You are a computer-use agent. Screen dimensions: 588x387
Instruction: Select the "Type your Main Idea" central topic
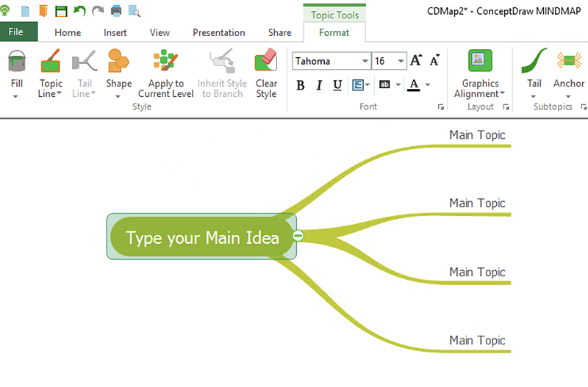[201, 236]
